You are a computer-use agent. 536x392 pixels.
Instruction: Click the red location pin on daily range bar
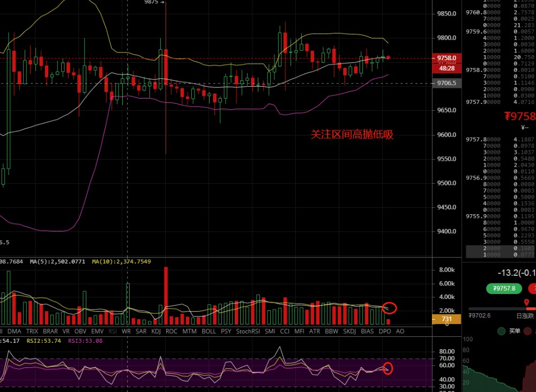(527, 303)
